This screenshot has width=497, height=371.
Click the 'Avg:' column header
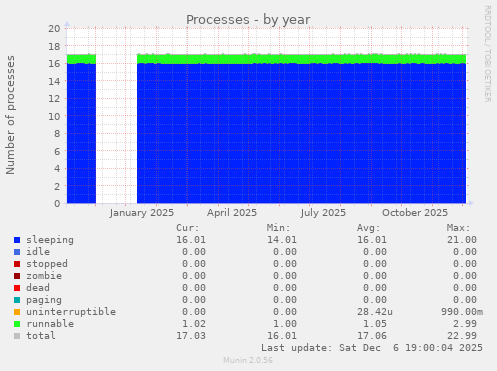point(369,228)
